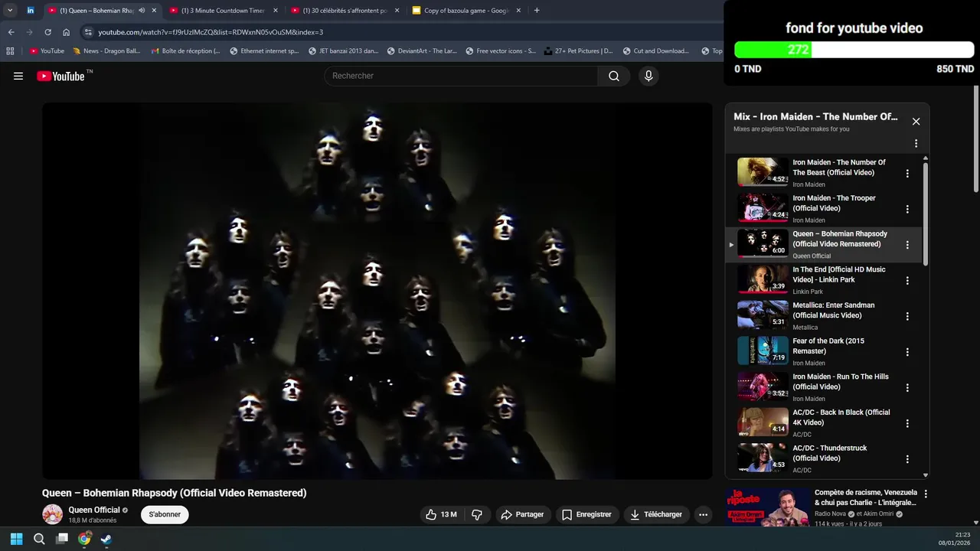Reload the current page
The width and height of the screenshot is (980, 551).
[x=47, y=32]
